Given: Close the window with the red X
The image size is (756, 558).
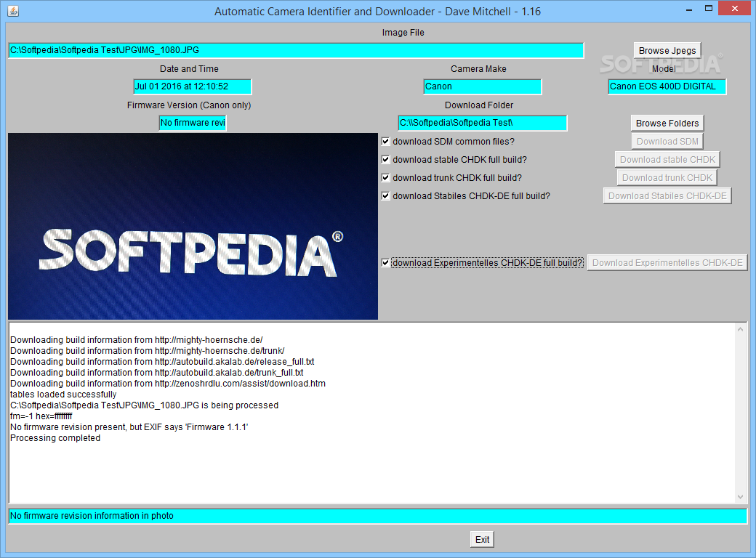Looking at the screenshot, I should coord(735,9).
